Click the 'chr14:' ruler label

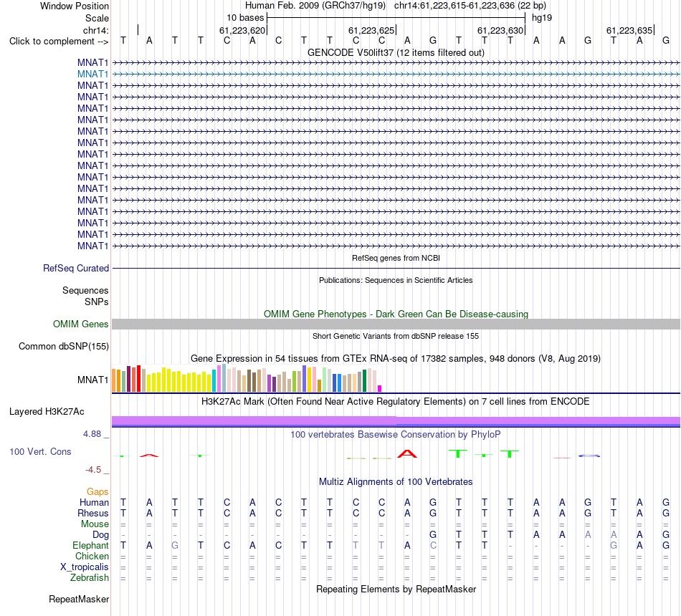coord(95,30)
